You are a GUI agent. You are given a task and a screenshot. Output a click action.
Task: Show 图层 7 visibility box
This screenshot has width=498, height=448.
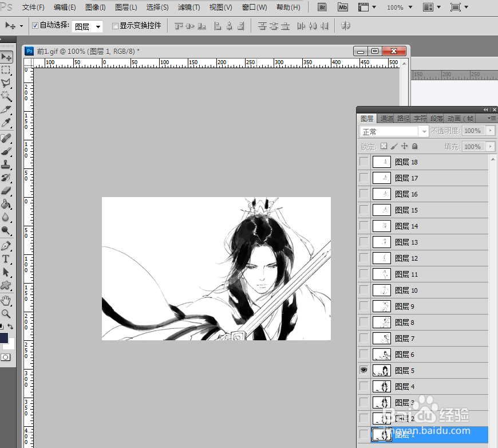(x=363, y=339)
